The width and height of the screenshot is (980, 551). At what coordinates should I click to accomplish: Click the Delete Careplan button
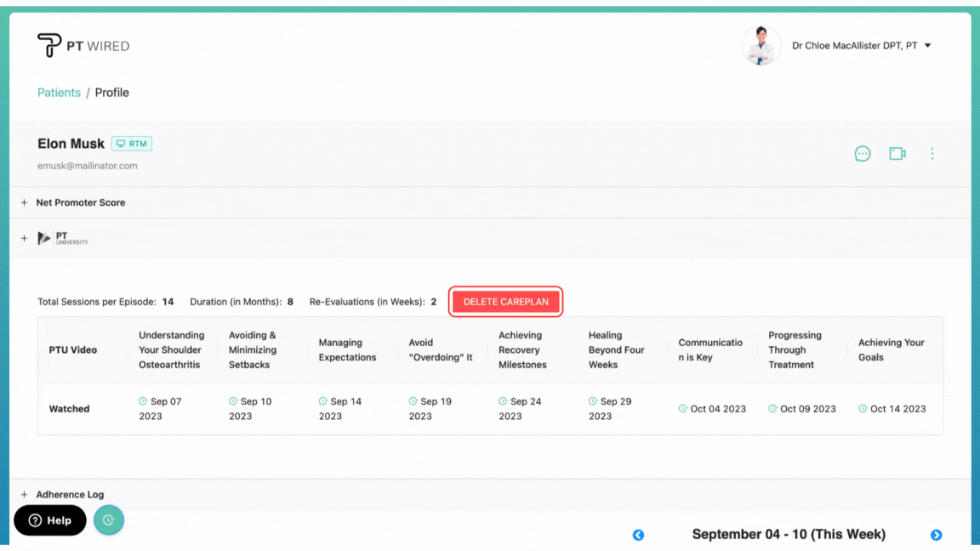[506, 302]
